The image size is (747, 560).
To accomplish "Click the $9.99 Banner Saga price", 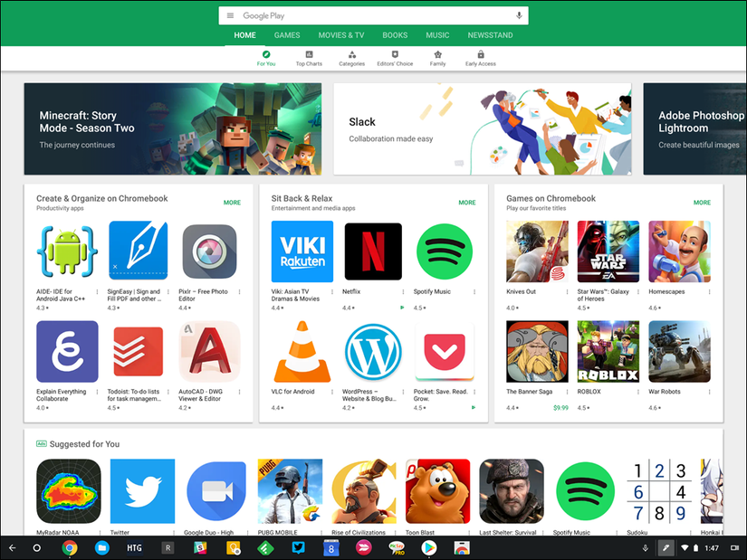I will click(x=560, y=408).
